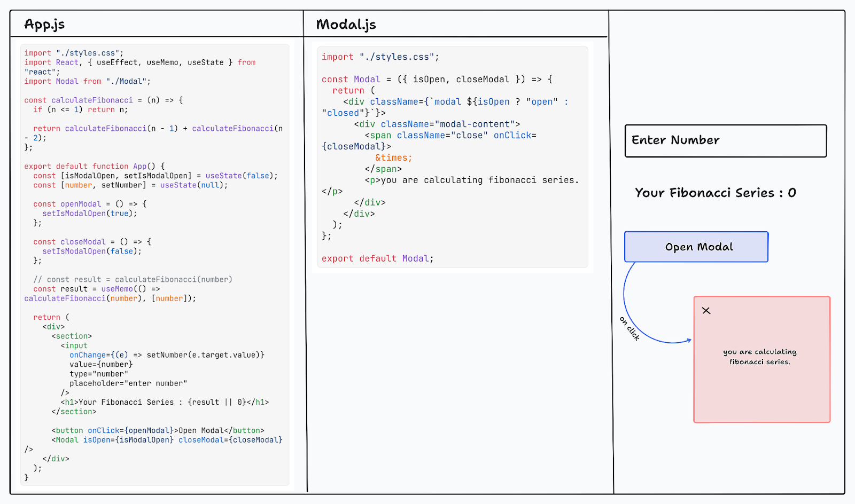The width and height of the screenshot is (855, 504).
Task: Click 'import "./styles.css";' in App.js
Action: click(74, 53)
